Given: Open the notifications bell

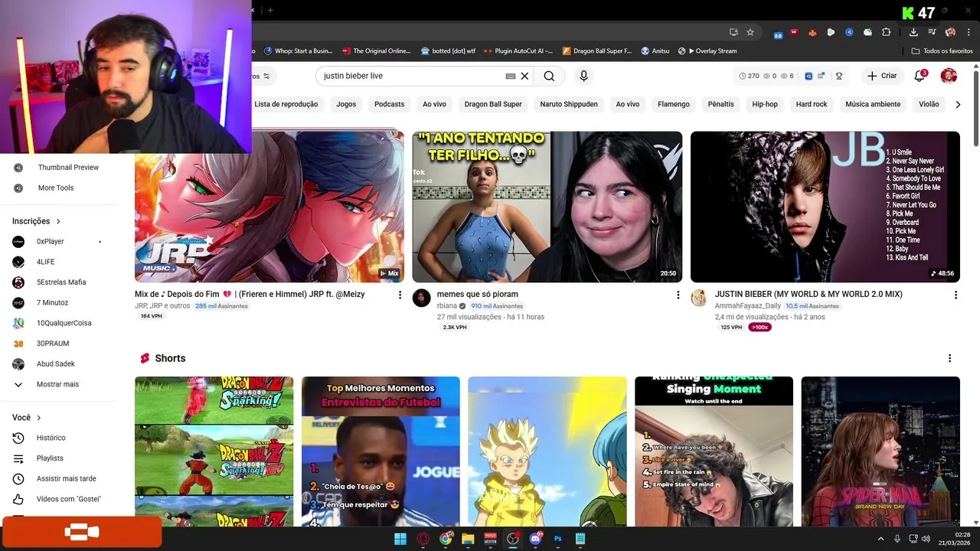Looking at the screenshot, I should (x=920, y=76).
